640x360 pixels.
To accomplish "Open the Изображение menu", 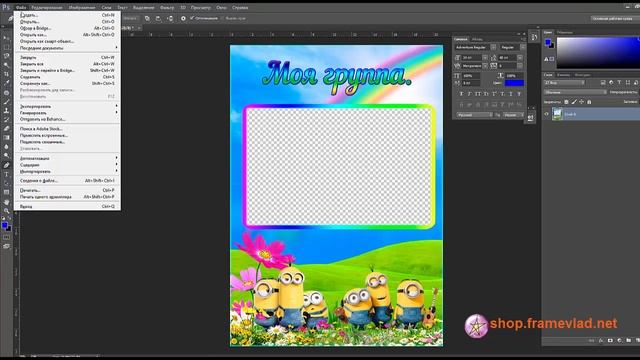I will pos(82,7).
